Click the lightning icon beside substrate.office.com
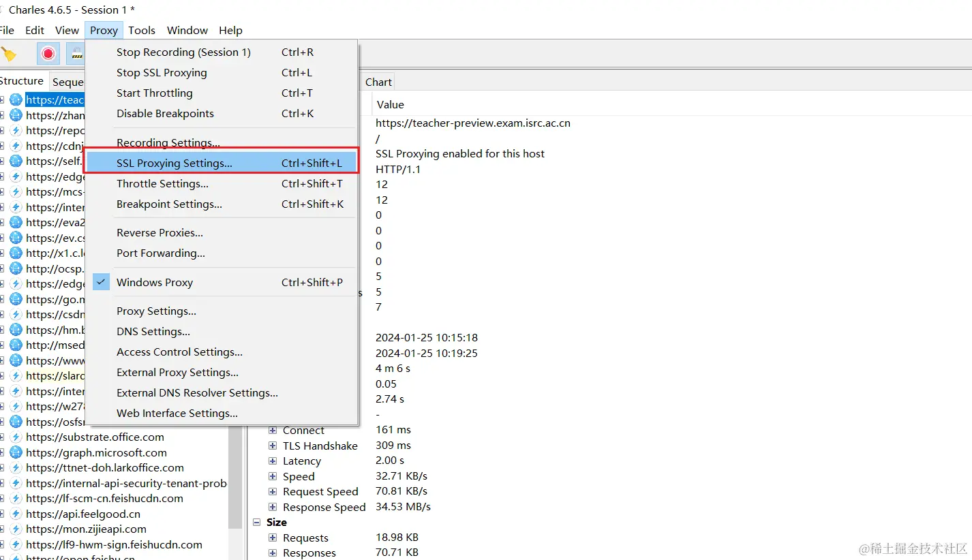This screenshot has height=560, width=972. (16, 437)
